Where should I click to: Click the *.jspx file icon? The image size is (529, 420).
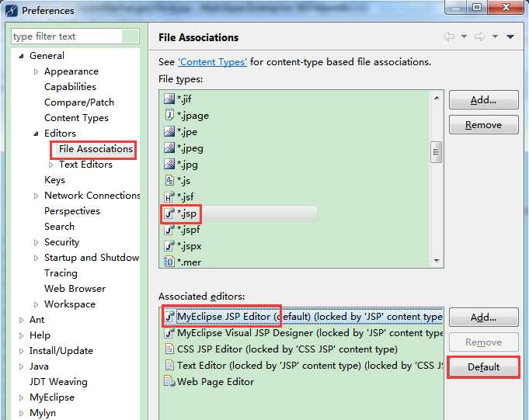(169, 246)
